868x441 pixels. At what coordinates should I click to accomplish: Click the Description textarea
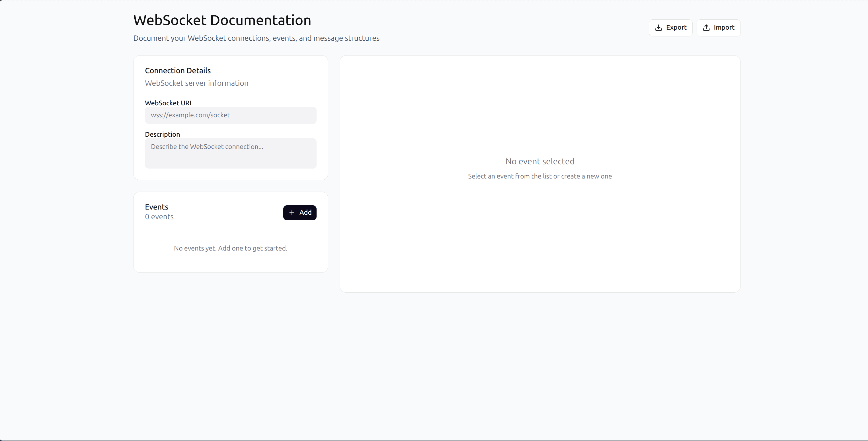click(x=231, y=153)
